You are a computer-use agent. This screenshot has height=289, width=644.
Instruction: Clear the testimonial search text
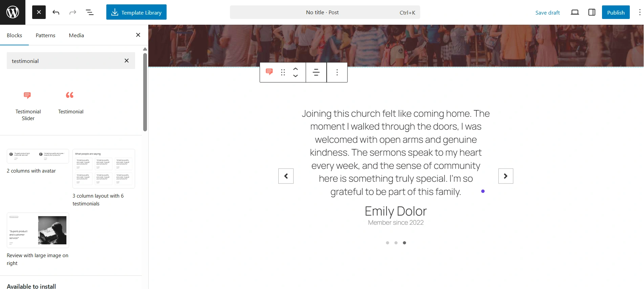click(x=127, y=61)
